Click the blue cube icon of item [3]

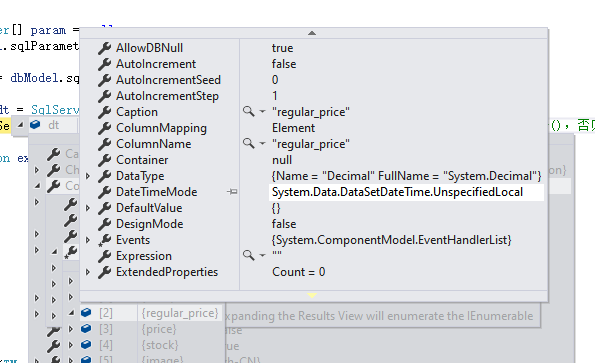coord(86,328)
